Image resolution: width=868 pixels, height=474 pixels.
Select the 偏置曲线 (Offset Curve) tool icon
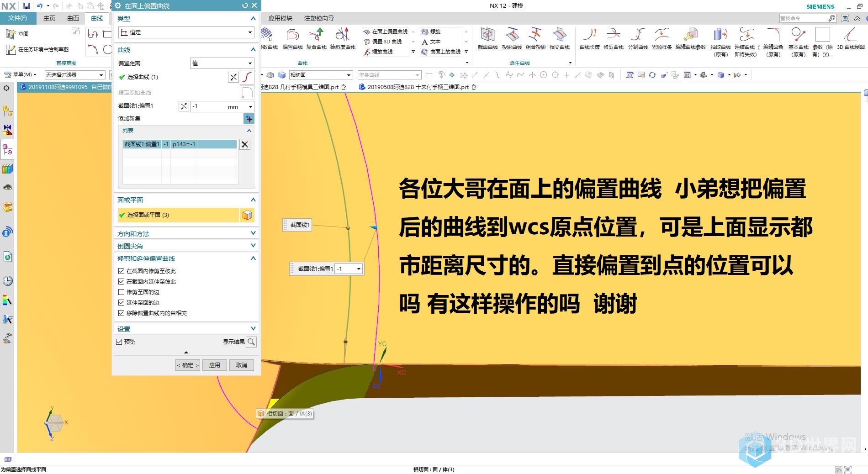(x=292, y=36)
